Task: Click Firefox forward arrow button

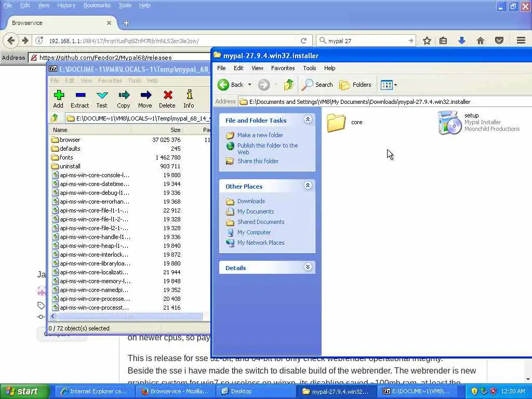Action: 25,41
